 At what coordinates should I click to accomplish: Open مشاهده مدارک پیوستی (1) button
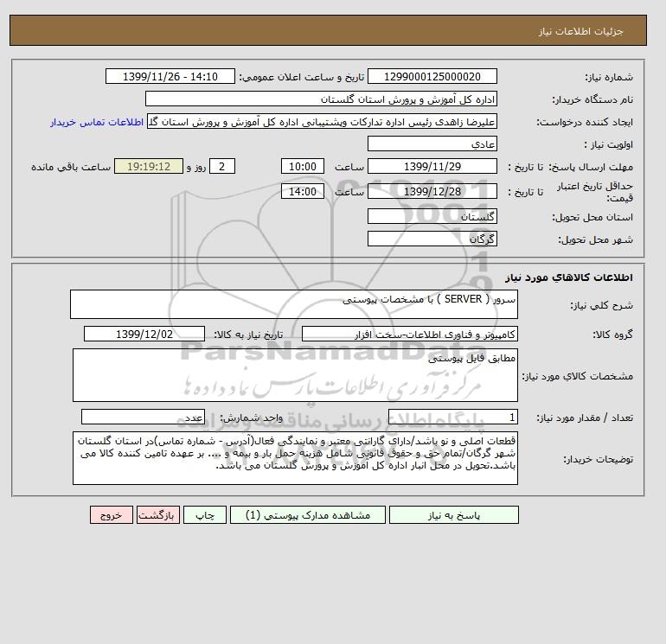(x=308, y=515)
